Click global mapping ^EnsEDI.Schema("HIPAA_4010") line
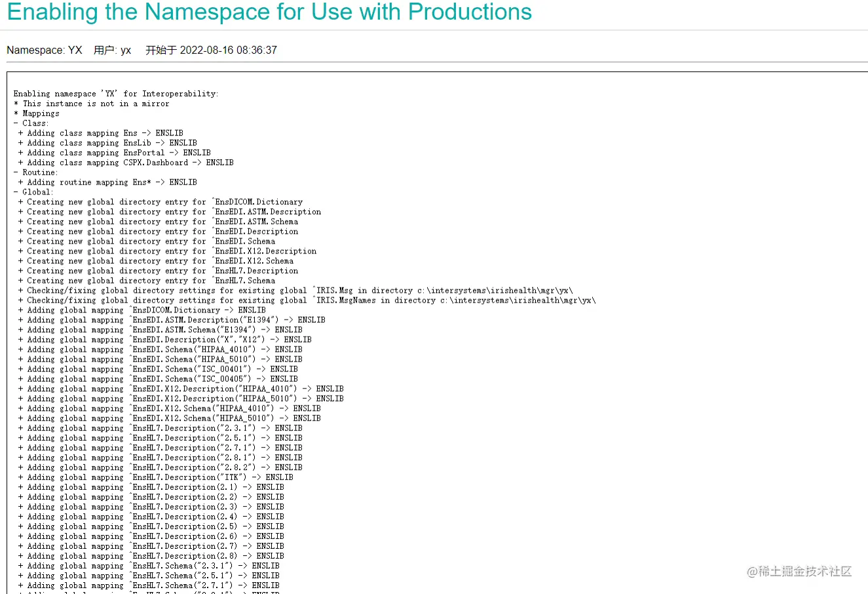Screen dimensions: 868x594 pos(160,349)
